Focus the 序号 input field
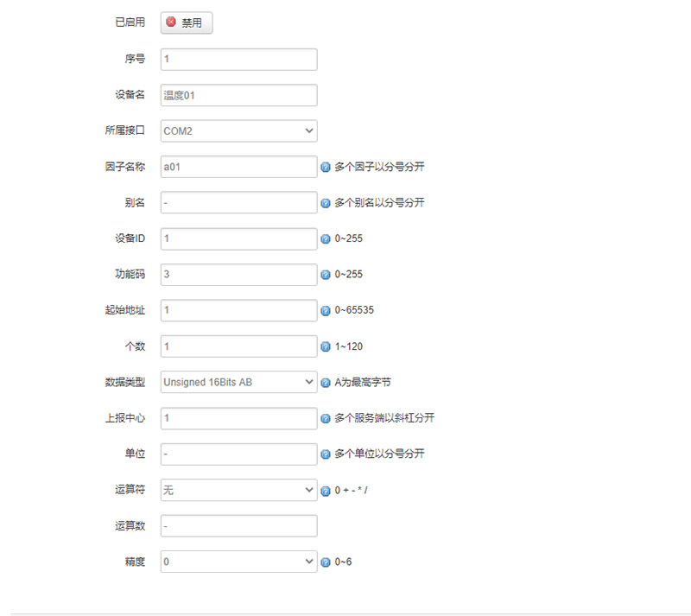This screenshot has height=616, width=691. (238, 59)
